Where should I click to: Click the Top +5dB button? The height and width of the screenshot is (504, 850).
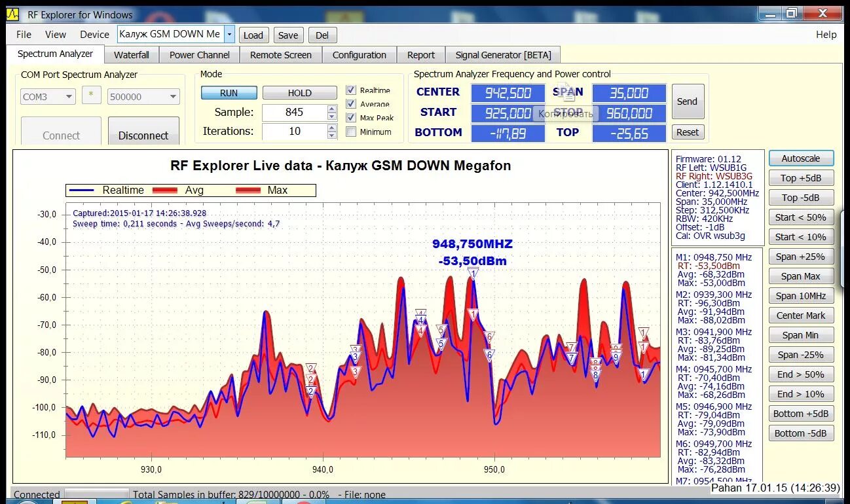coord(801,178)
